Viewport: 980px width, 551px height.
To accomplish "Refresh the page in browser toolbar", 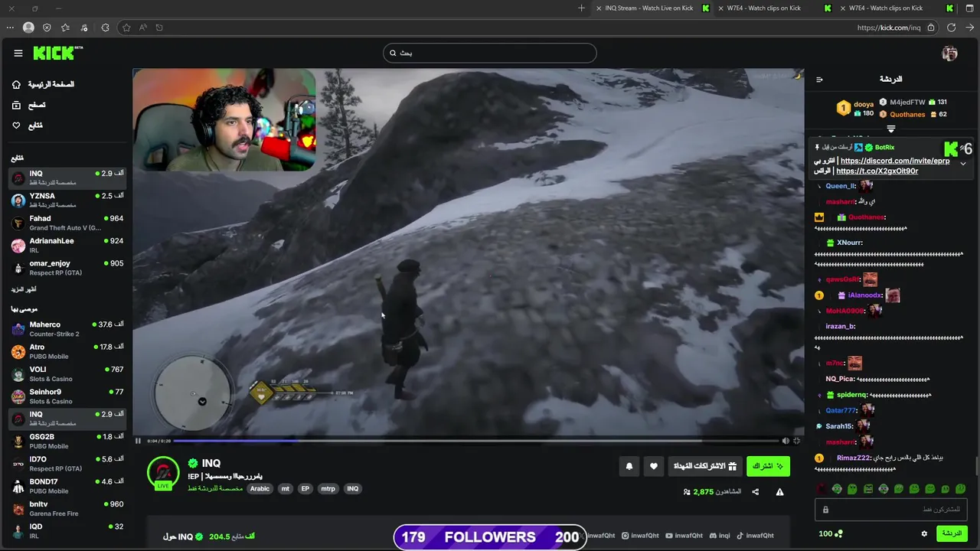I will coord(951,28).
